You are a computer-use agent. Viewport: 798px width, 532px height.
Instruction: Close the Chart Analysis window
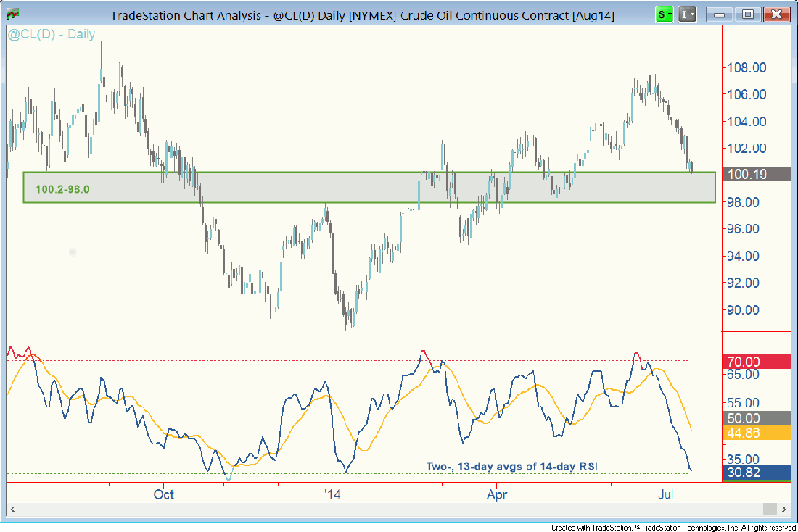(x=776, y=14)
